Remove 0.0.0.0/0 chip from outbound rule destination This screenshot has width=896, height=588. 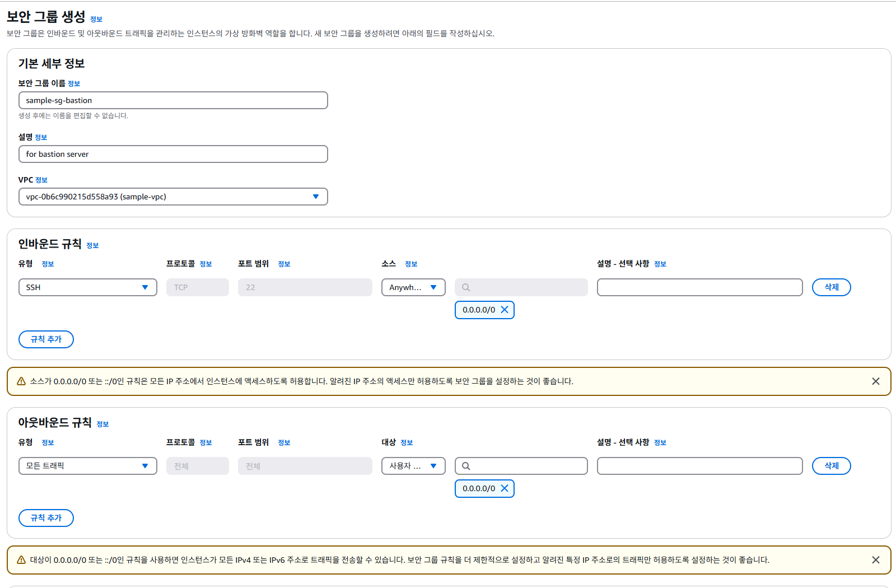505,488
